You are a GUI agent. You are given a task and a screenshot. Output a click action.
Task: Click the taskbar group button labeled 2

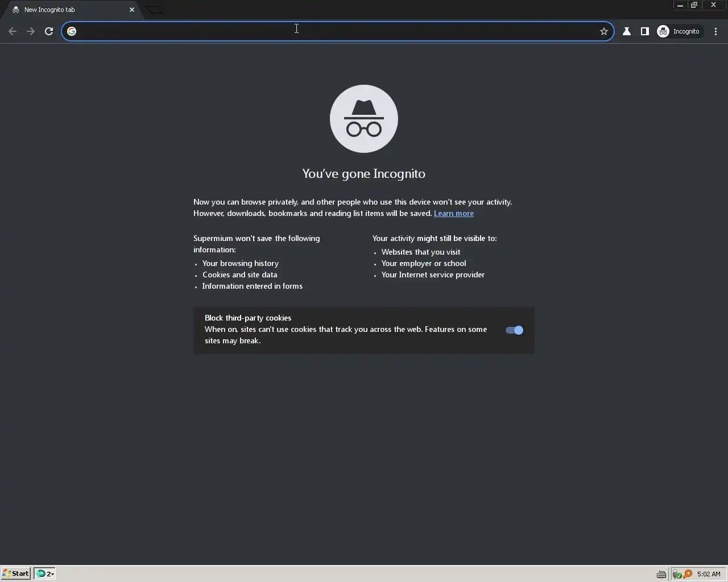click(45, 573)
